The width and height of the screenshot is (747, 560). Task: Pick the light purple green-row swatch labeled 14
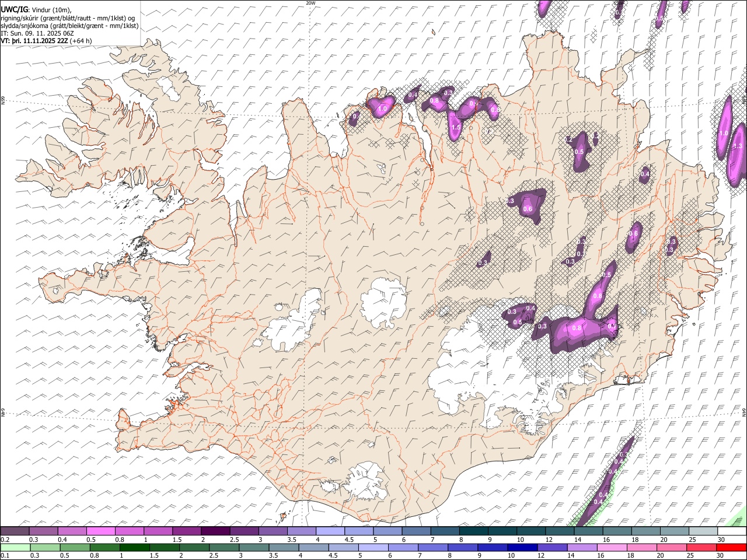point(582,548)
